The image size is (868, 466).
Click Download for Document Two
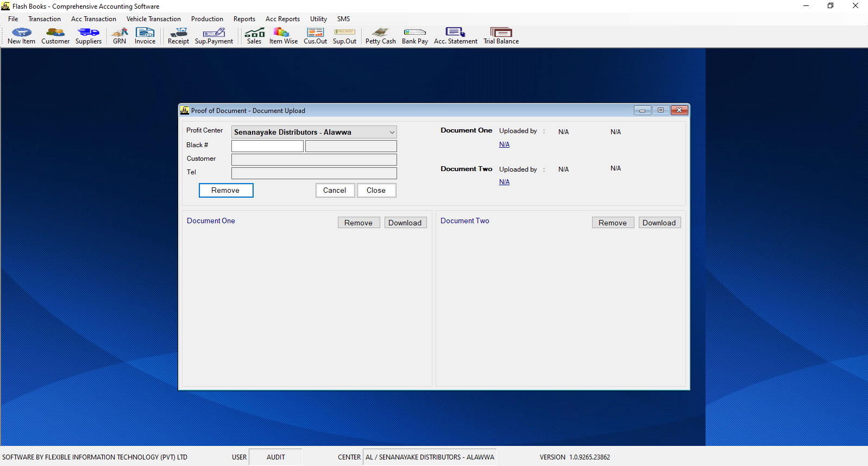[x=659, y=223]
